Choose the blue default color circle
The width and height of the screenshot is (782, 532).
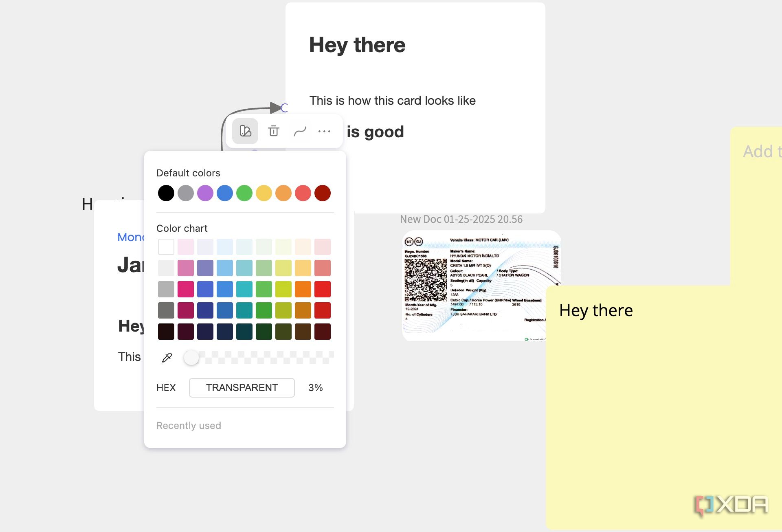(x=225, y=193)
